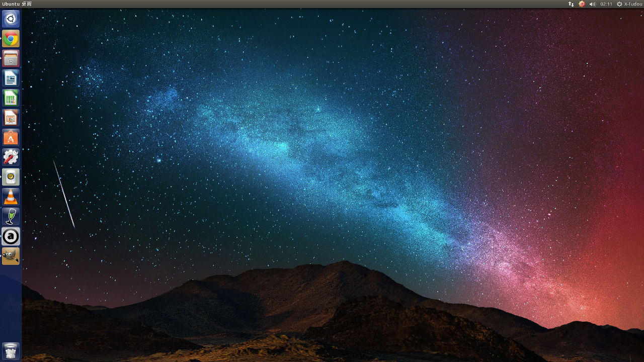Screen dimensions: 644x362
Task: Launch LibreOffice Impress presentation
Action: click(x=11, y=118)
